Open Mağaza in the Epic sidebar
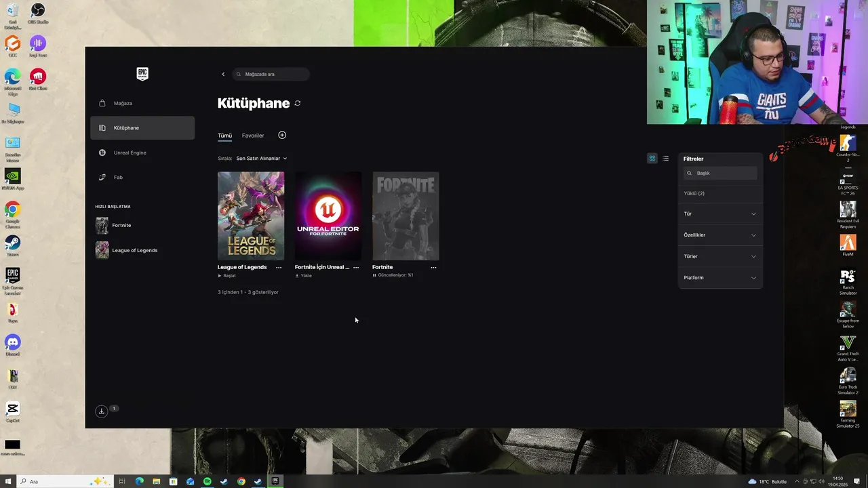 pyautogui.click(x=142, y=103)
